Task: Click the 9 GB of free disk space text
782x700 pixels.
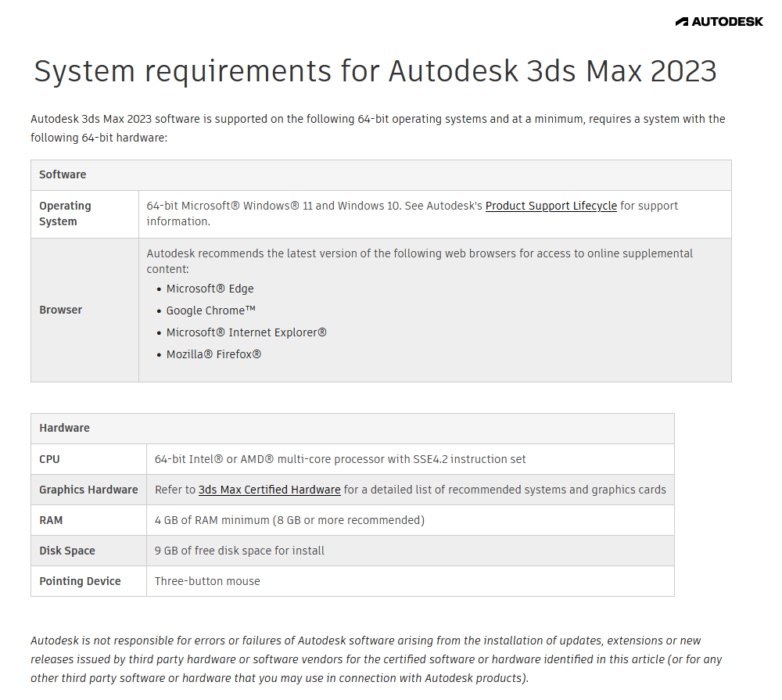Action: tap(239, 551)
